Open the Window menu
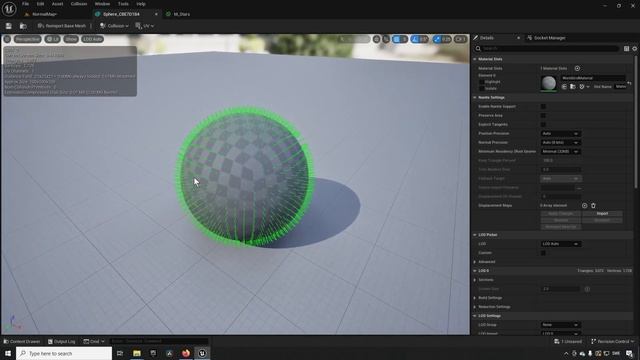 point(102,4)
